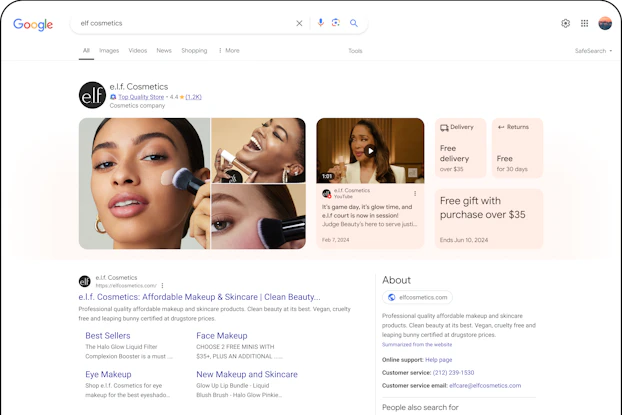Expand the More search options
The height and width of the screenshot is (415, 622).
click(x=229, y=50)
